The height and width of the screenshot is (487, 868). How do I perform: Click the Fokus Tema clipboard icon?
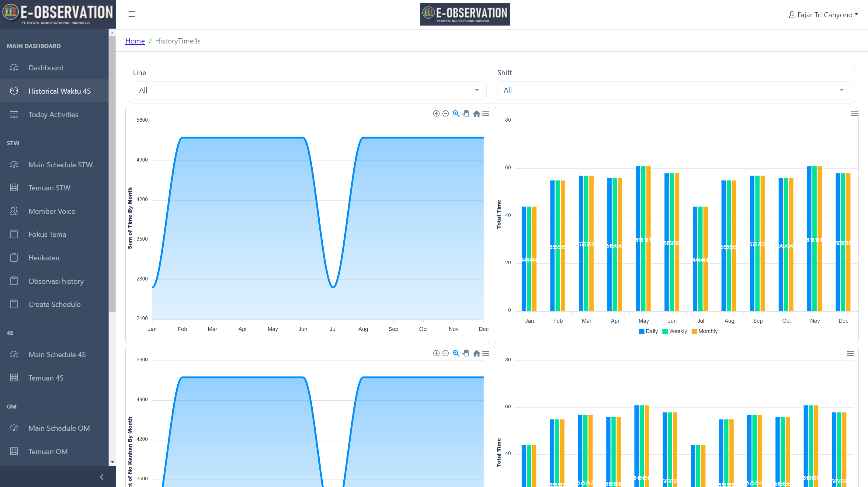[14, 234]
